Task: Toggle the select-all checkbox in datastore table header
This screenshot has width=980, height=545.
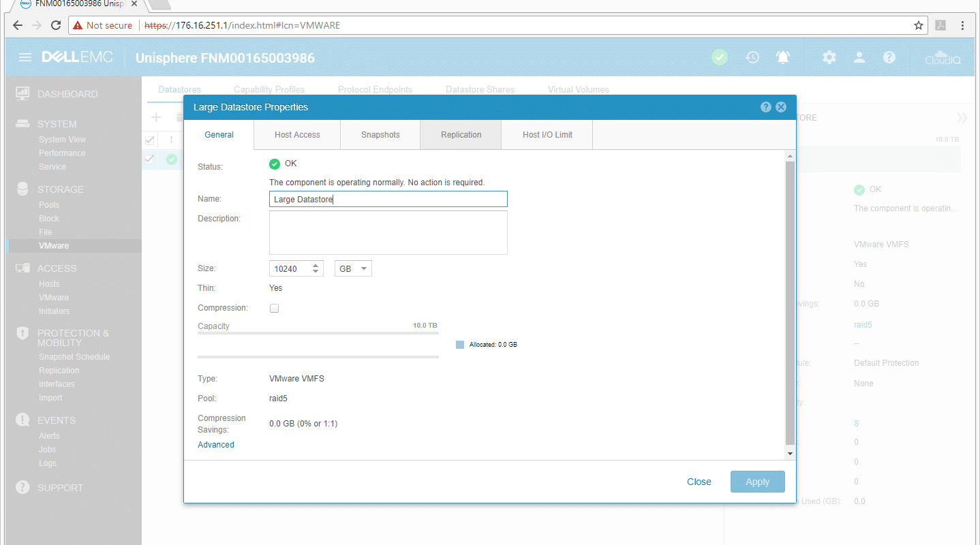Action: pos(150,140)
